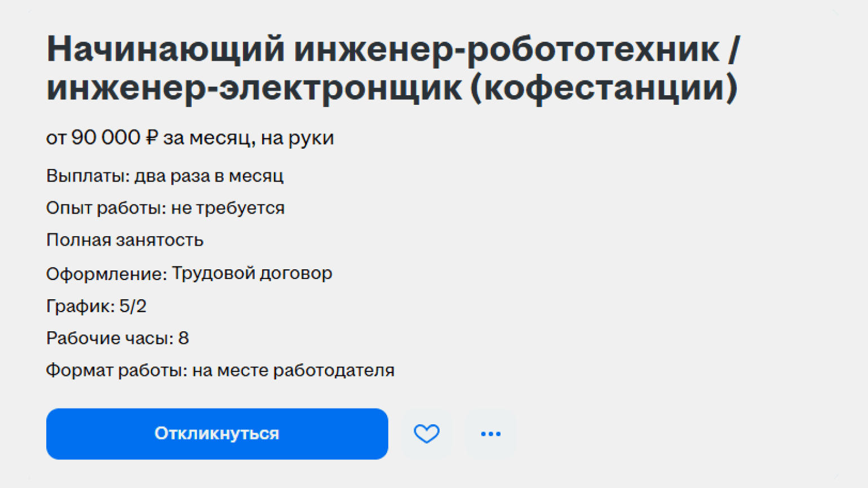Screen dimensions: 868x488
Task: Click the "Выплаты: два раза в месяц" line
Action: tap(165, 176)
